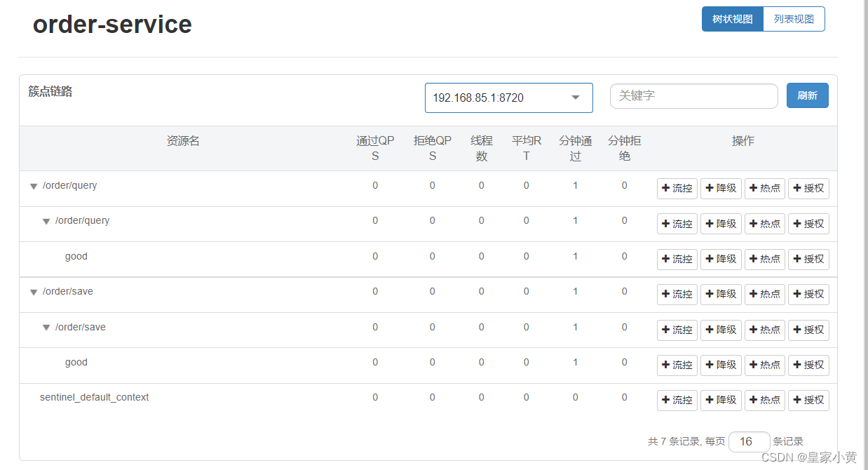Select the sentinel_default_context resource name

[95, 397]
